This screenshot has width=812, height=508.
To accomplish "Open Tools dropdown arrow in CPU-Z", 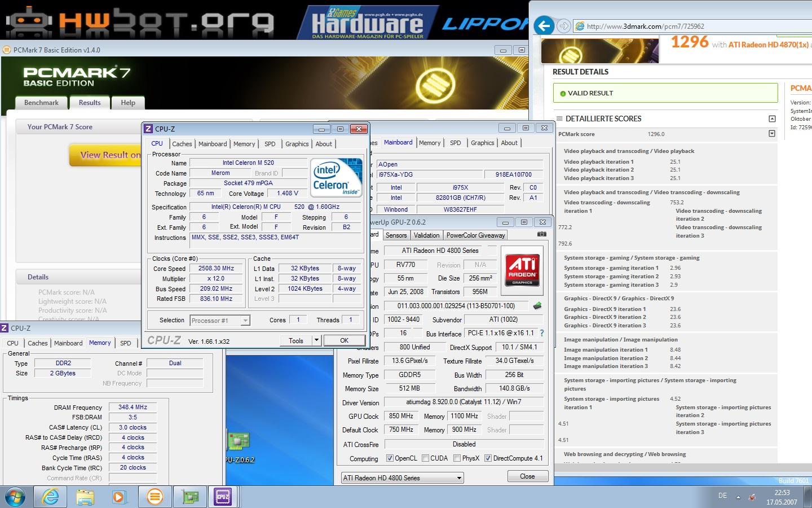I will point(316,340).
